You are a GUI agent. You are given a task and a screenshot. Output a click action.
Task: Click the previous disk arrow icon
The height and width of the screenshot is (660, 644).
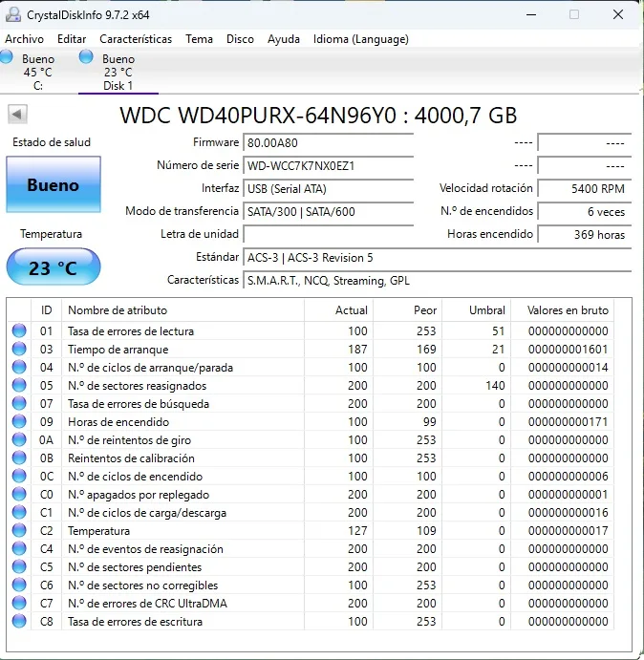coord(17,115)
